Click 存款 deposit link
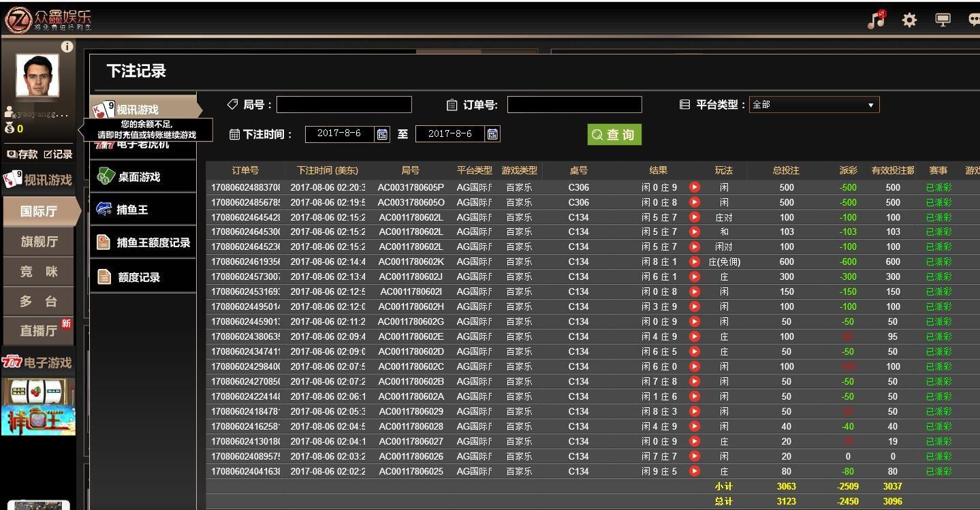The height and width of the screenshot is (510, 980). point(22,155)
